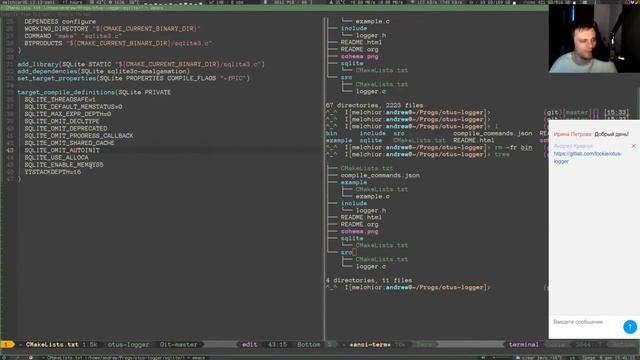Click SQLITE_OMIT_DECLTYPE definition

coord(62,121)
